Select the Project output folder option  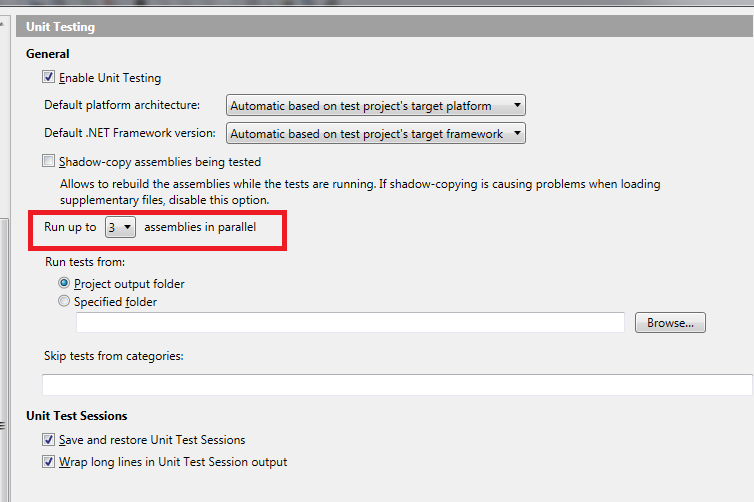63,283
